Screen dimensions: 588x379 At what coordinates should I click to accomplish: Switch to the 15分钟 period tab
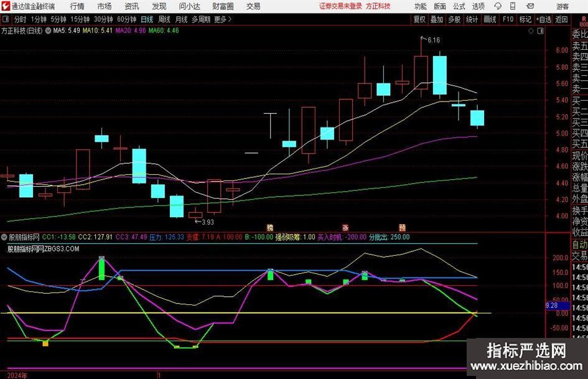pos(80,19)
